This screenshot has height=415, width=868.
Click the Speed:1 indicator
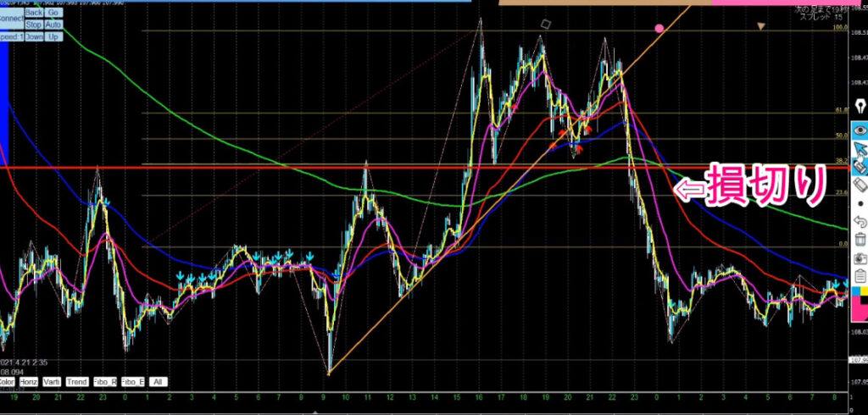pos(11,37)
